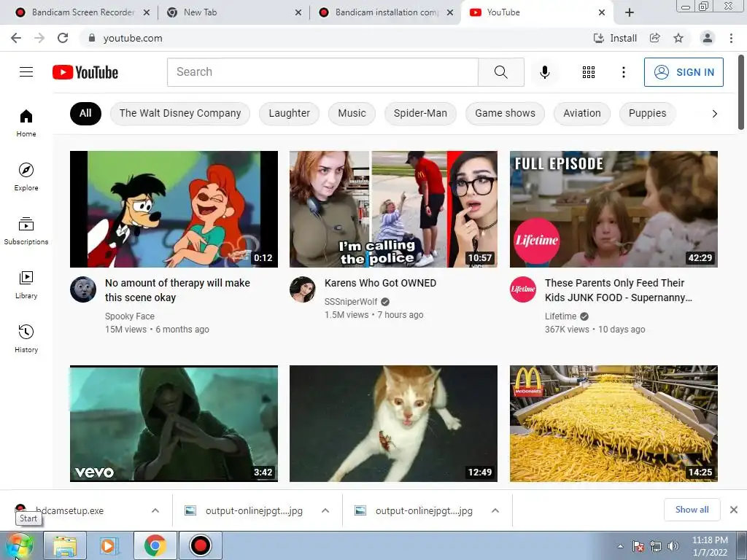Click the YouTube logo
Image resolution: width=747 pixels, height=560 pixels.
coord(85,72)
